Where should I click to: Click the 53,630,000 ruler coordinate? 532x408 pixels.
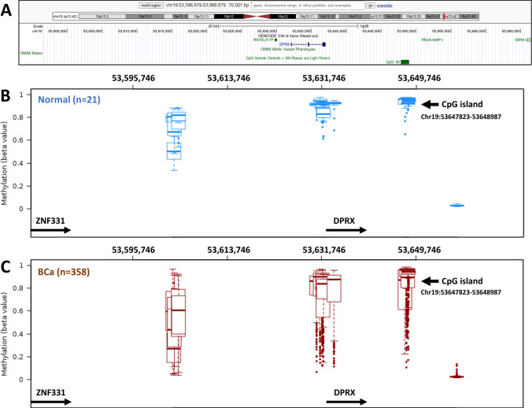click(268, 31)
